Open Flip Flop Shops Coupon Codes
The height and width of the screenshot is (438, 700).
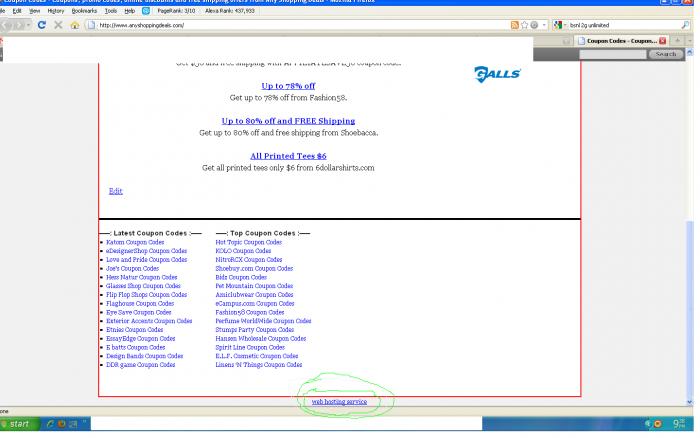(146, 295)
